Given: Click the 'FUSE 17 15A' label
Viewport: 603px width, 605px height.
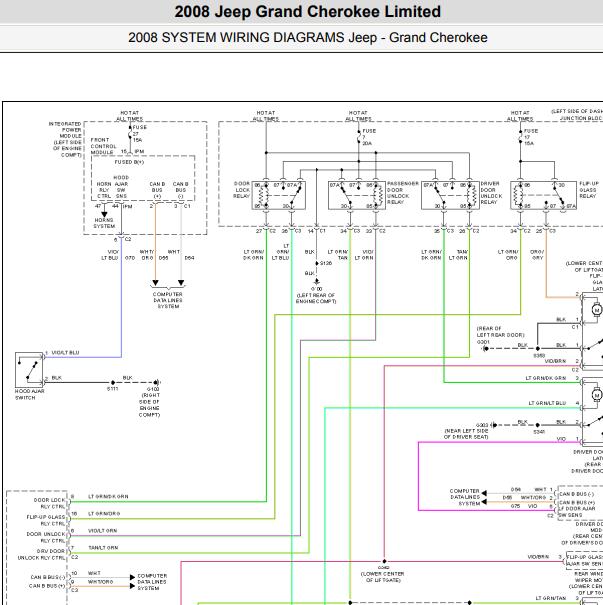Looking at the screenshot, I should (x=531, y=137).
